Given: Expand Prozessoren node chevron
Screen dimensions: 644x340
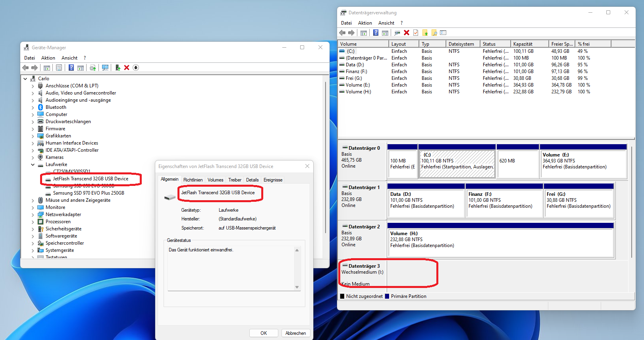Looking at the screenshot, I should point(33,222).
